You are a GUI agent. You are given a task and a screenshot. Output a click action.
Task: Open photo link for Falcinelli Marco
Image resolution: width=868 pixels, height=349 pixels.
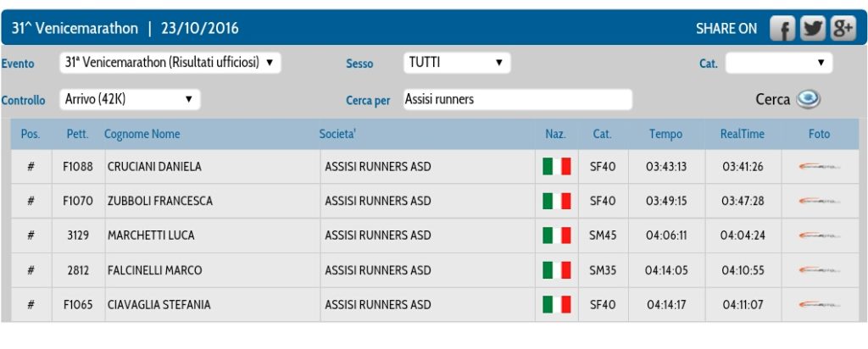pos(820,270)
